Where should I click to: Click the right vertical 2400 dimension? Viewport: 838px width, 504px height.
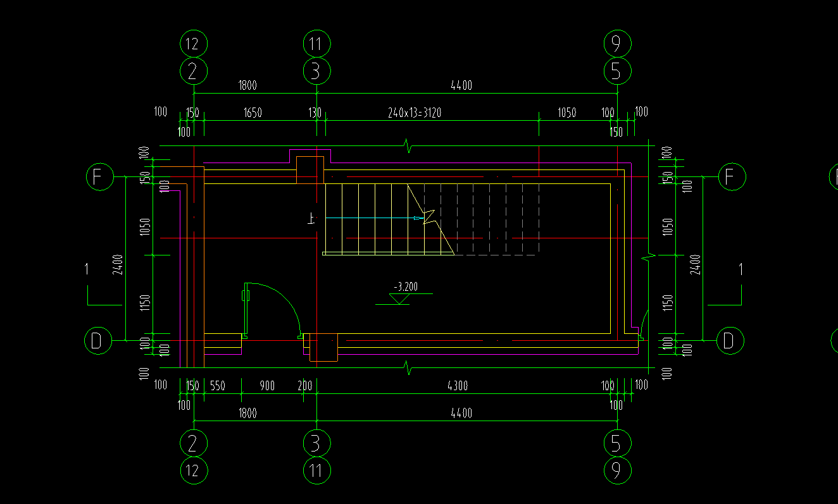point(696,264)
